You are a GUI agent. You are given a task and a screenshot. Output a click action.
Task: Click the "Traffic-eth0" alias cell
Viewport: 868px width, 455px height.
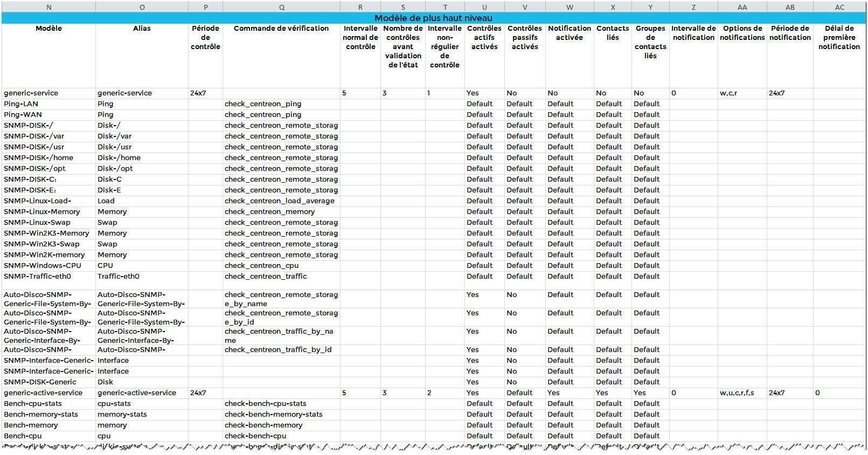[x=119, y=277]
